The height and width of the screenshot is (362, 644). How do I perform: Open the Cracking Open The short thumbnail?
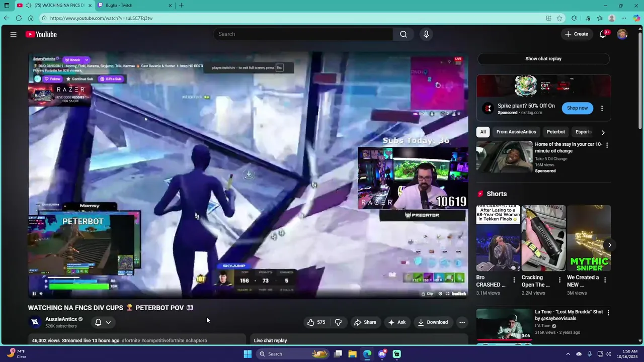543,238
